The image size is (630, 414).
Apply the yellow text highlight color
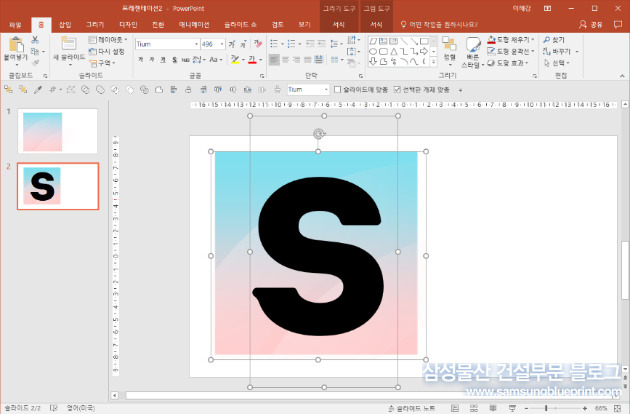pos(235,59)
